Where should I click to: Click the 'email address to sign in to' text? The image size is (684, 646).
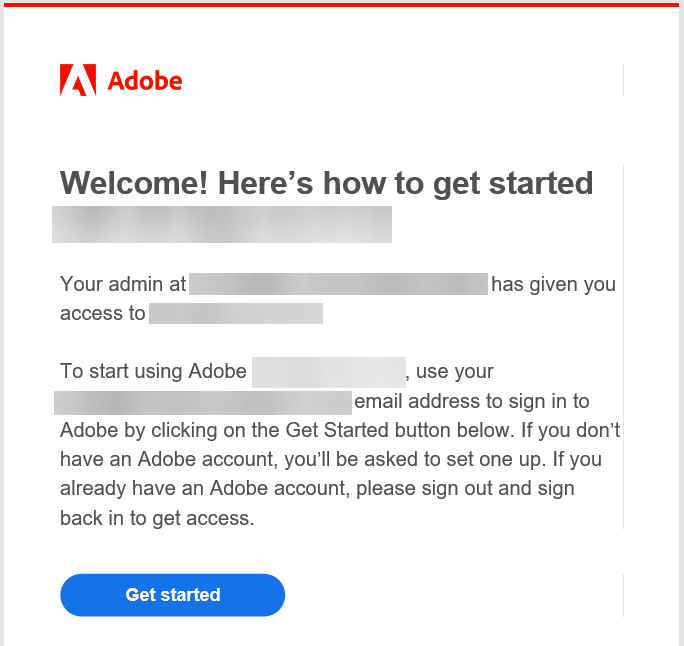click(x=472, y=401)
